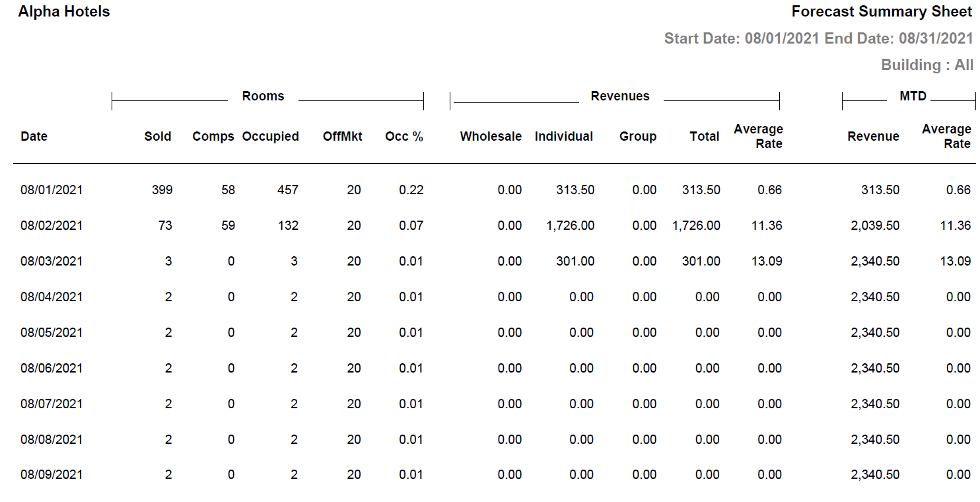Open the 08/01/2021 date row
The image size is (980, 502).
click(51, 190)
